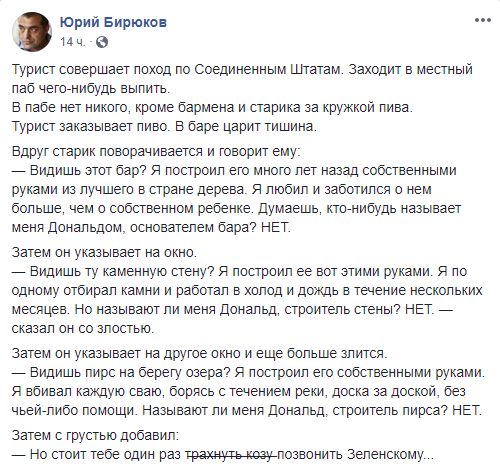This screenshot has width=500, height=470.
Task: Open Юрий Бирюков's profile picture
Action: coord(32,32)
